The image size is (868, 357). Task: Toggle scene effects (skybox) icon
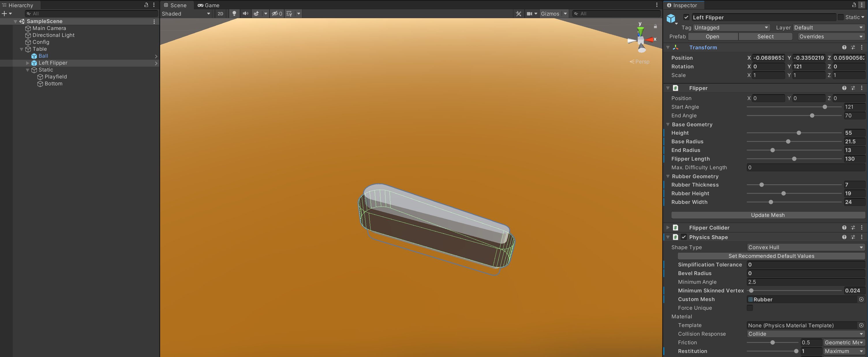tap(257, 14)
